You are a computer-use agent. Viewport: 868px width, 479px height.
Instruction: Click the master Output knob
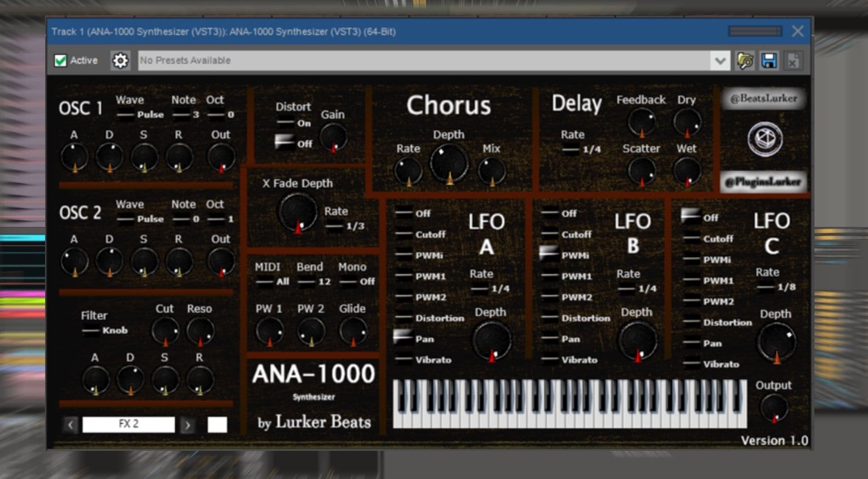(x=774, y=408)
